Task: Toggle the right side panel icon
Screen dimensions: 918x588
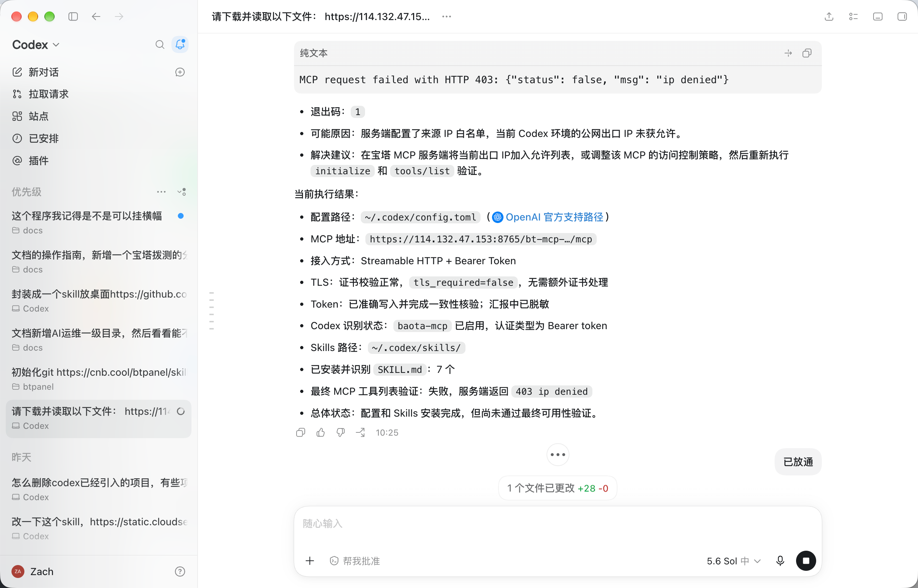Action: coord(902,16)
